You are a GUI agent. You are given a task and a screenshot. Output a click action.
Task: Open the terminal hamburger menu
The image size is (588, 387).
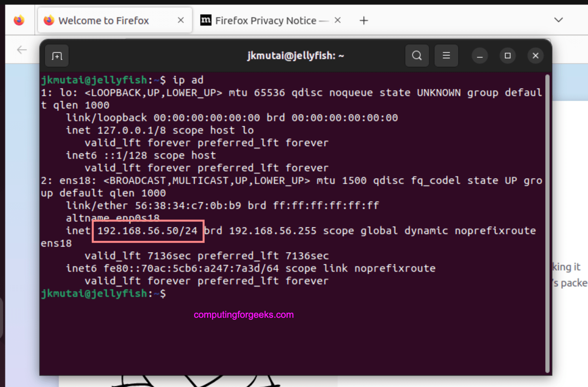click(x=446, y=55)
